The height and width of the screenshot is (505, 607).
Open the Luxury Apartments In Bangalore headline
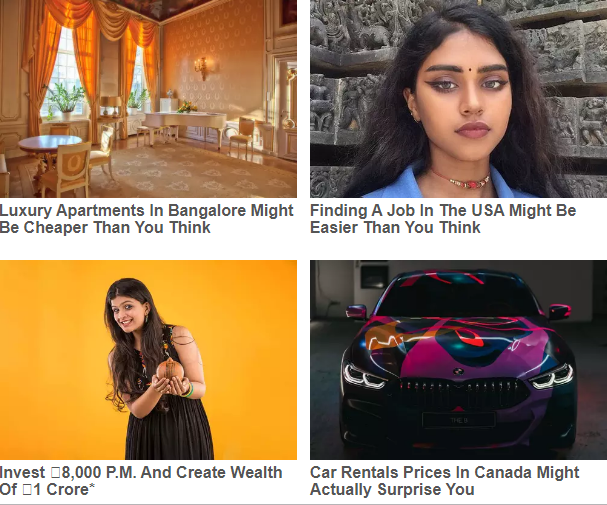[x=146, y=219]
